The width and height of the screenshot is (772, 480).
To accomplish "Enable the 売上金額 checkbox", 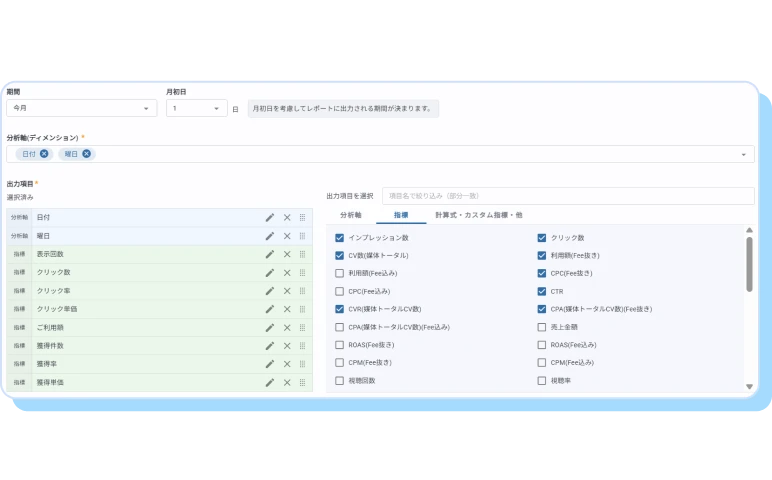I will click(542, 327).
